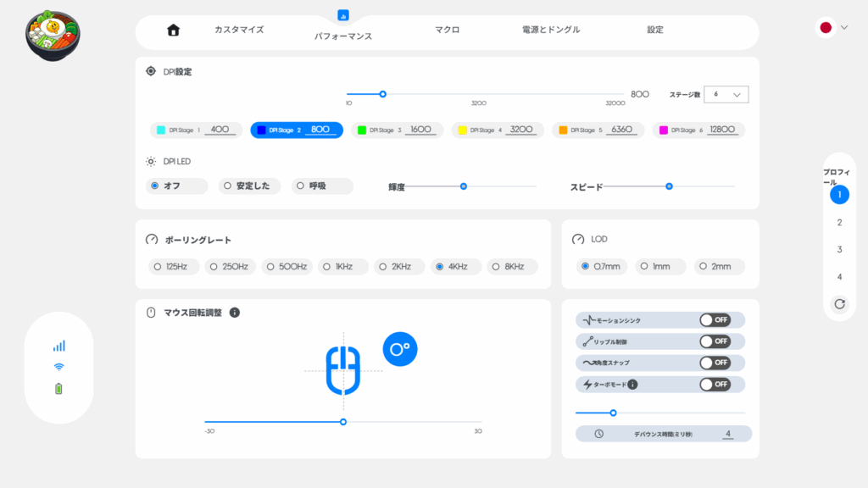Viewport: 868px width, 488px height.
Task: Enable the モーションシンク toggle
Action: (x=714, y=320)
